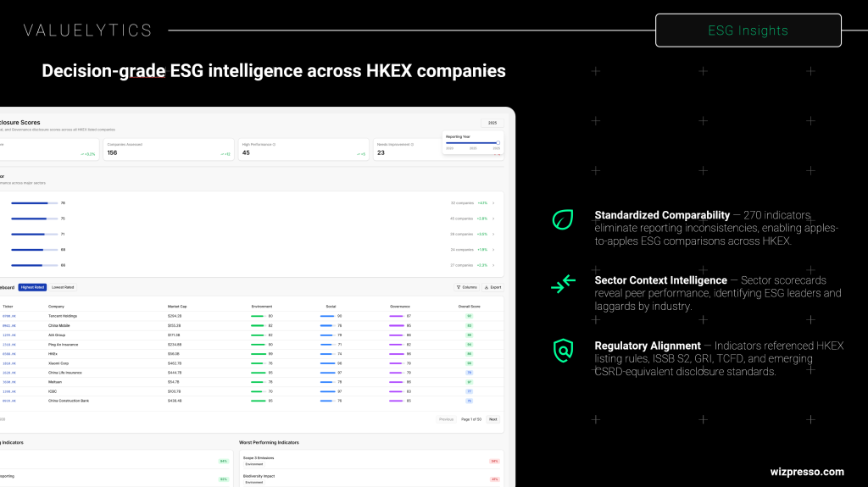This screenshot has width=868, height=487.
Task: Switch to Lowest Rated view
Action: pos(63,287)
